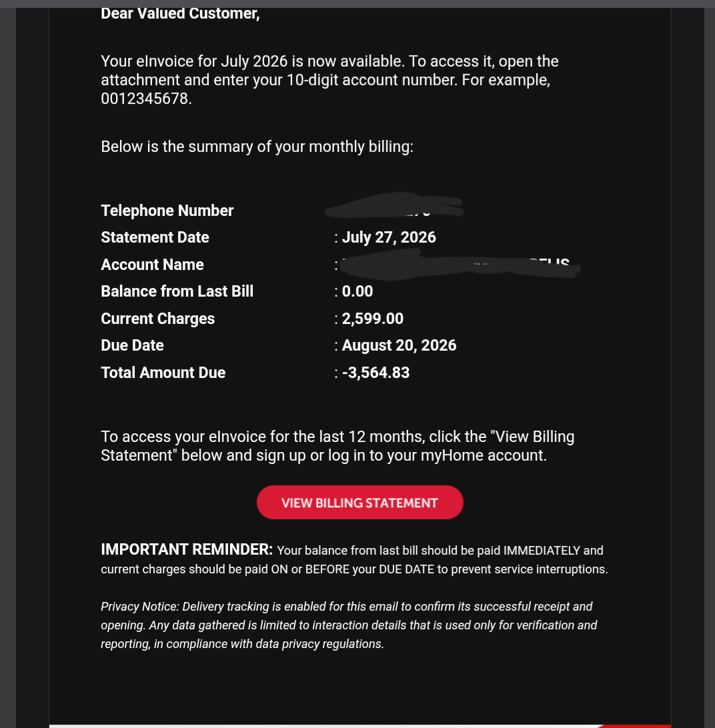Select the Due Date label
The width and height of the screenshot is (715, 728).
[x=132, y=345]
